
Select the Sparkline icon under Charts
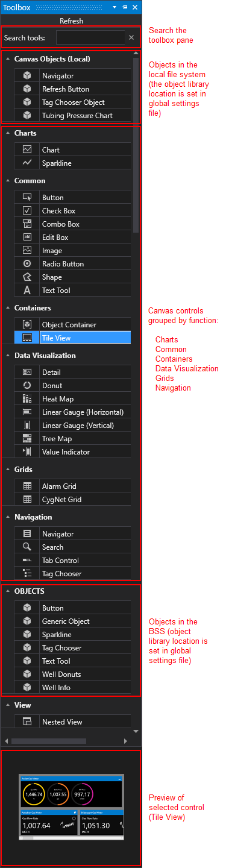(x=27, y=163)
